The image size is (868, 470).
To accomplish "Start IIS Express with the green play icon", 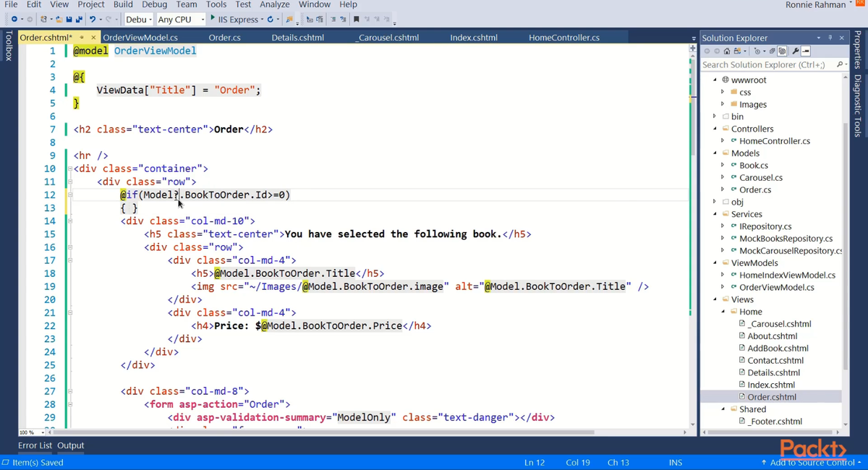I will click(x=213, y=18).
